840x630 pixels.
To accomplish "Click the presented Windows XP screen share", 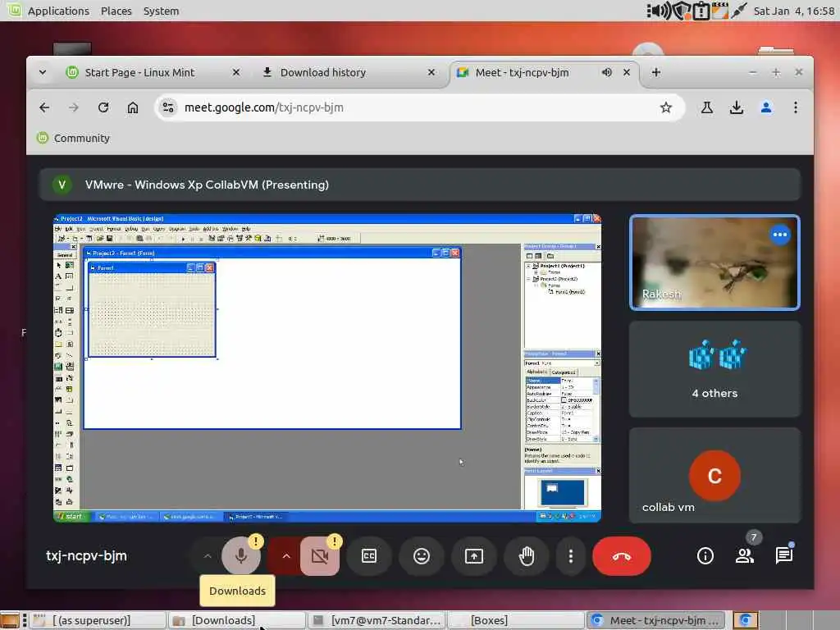I will click(326, 368).
